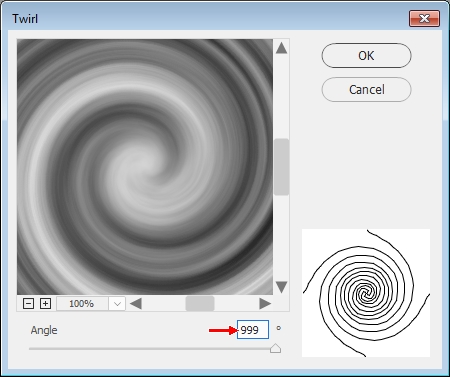
Task: Click the Angle label text
Action: 44,330
